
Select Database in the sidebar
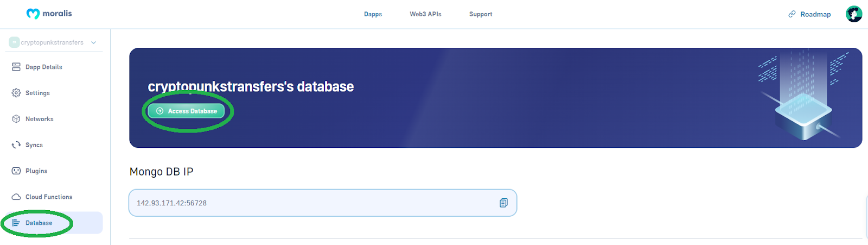point(53,223)
